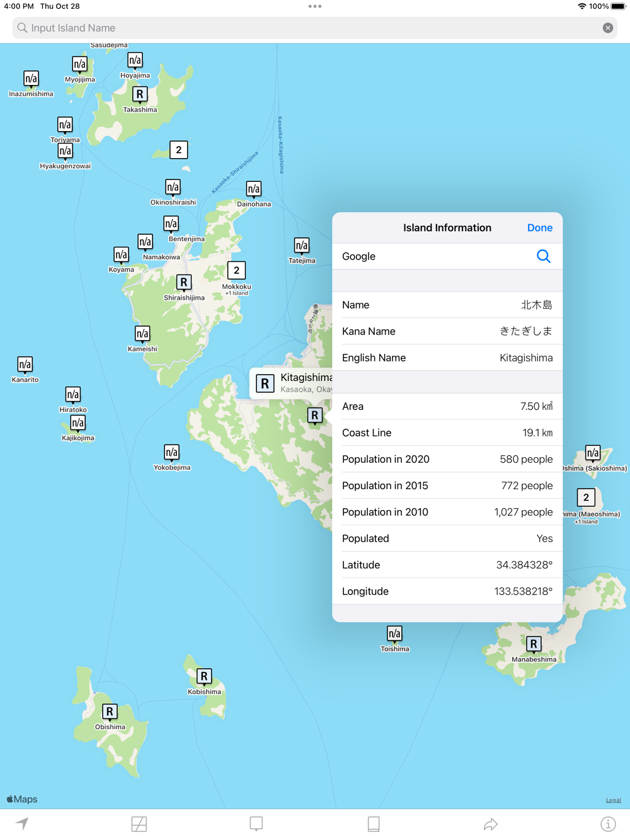Open the Manabeshima R marker
Screen dimensions: 630x840
click(534, 644)
